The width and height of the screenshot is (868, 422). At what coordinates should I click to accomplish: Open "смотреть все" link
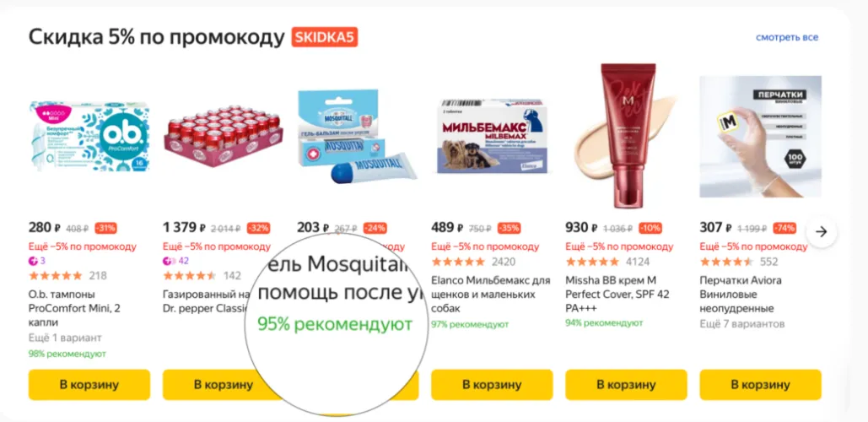click(787, 38)
